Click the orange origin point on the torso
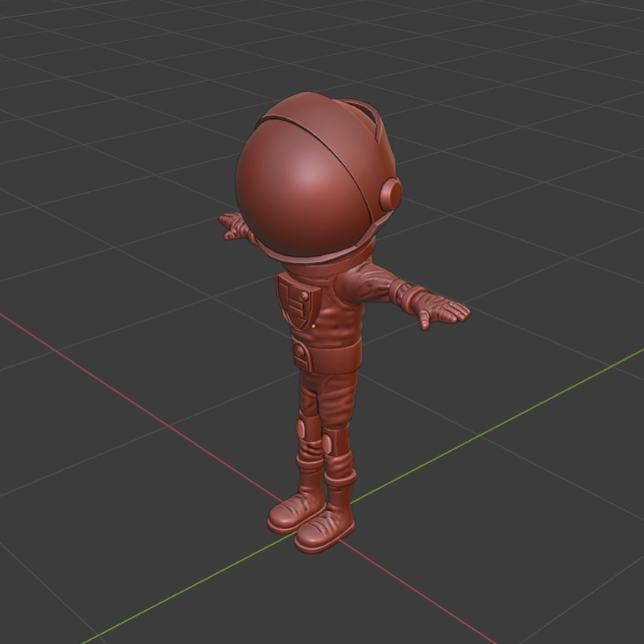Screen dimensions: 644x644 [x=313, y=326]
